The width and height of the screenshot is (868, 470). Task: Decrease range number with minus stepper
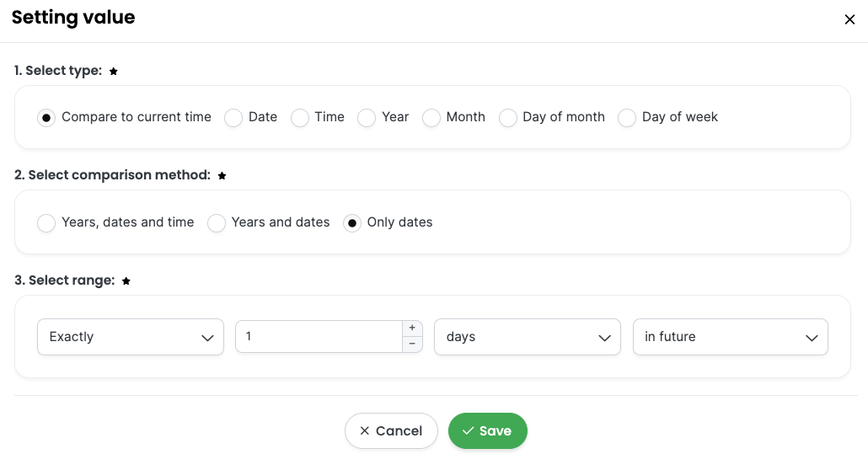tap(412, 344)
